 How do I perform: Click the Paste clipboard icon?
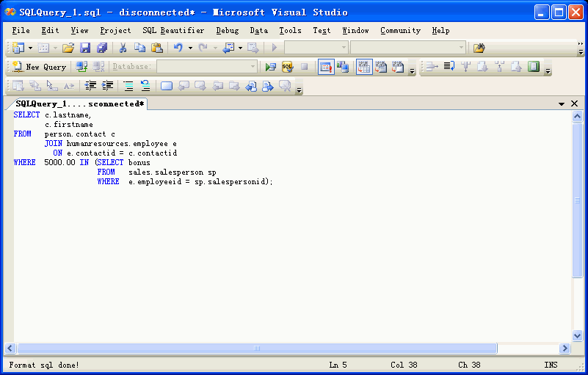tap(157, 48)
